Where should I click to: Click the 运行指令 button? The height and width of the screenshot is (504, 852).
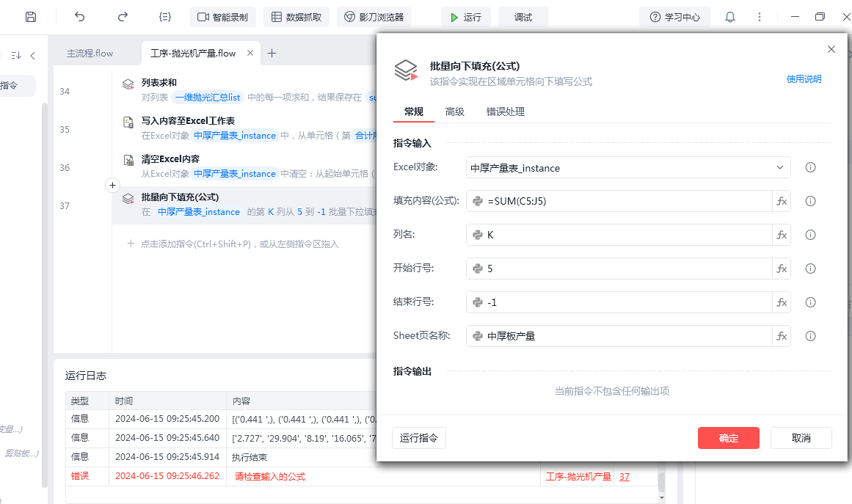tap(419, 438)
